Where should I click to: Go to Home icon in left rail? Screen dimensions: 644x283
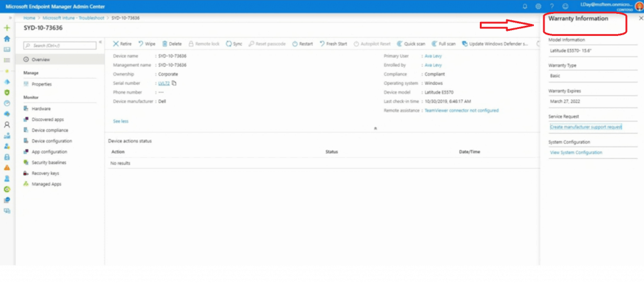tap(6, 38)
